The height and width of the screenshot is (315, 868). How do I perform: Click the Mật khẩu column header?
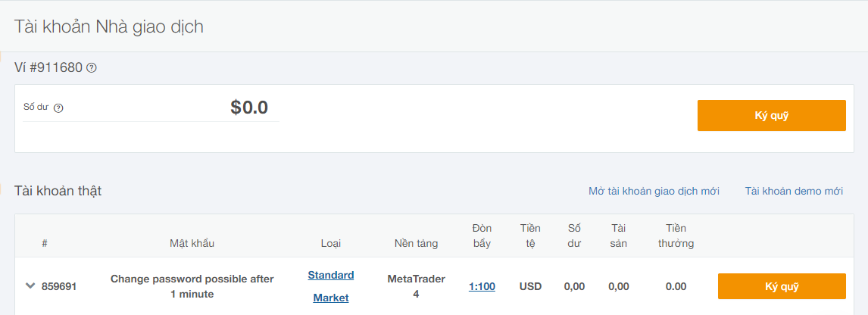(x=192, y=243)
